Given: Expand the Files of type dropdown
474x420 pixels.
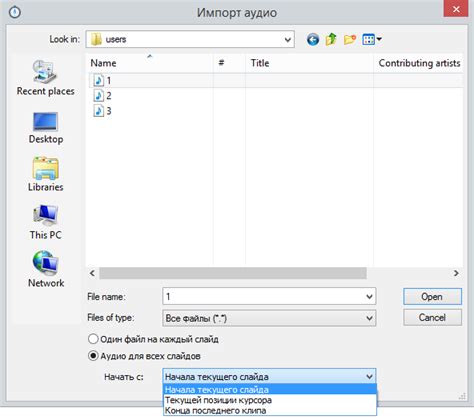Looking at the screenshot, I should 369,318.
